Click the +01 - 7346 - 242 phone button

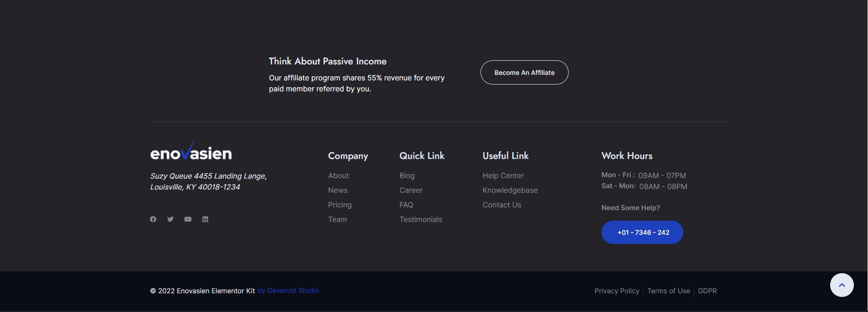(642, 232)
